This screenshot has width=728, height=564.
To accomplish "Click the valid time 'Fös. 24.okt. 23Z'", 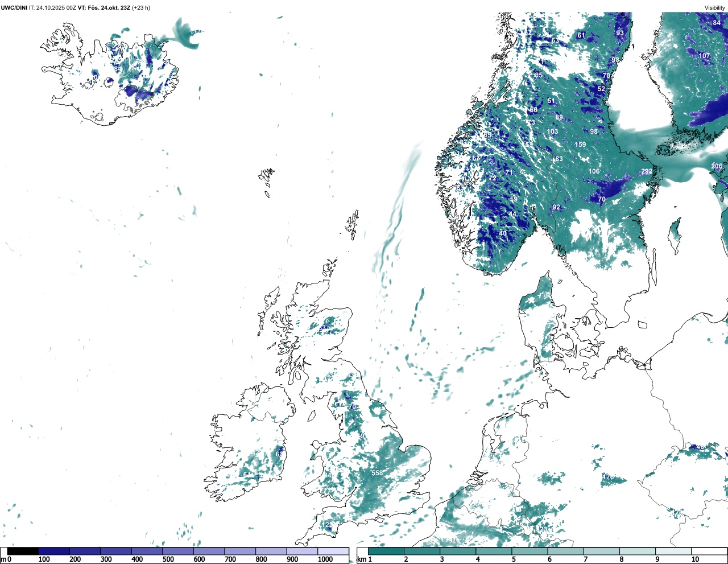I will (x=109, y=8).
